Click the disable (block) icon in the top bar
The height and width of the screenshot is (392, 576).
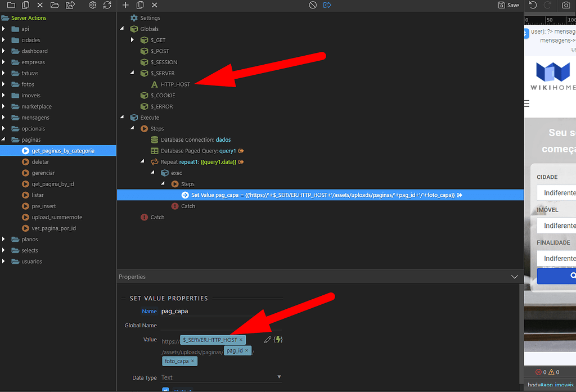pos(313,5)
